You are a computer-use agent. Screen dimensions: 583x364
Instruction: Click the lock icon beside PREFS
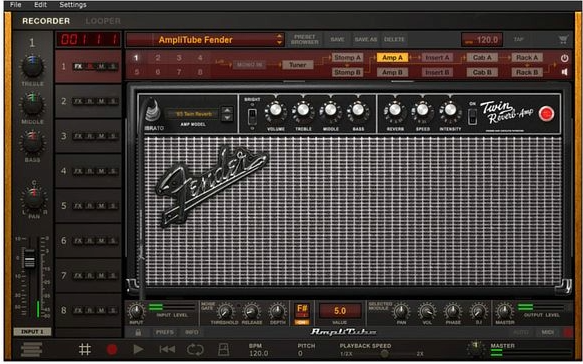coord(138,332)
